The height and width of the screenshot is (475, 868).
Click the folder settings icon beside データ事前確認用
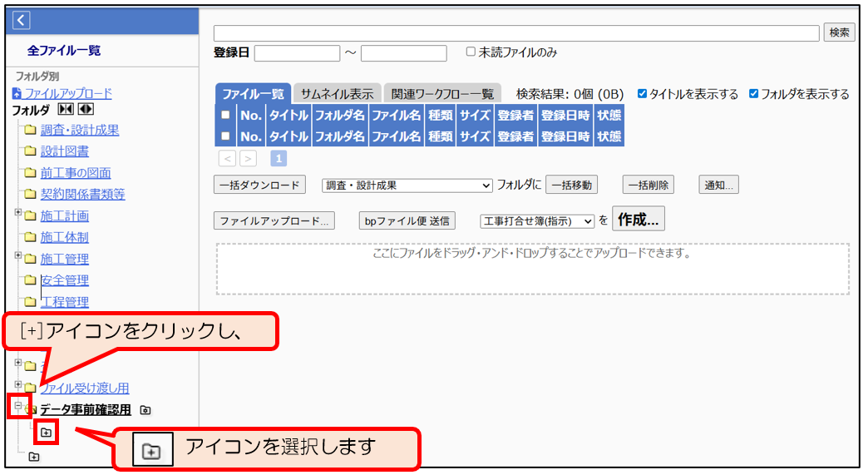145,410
